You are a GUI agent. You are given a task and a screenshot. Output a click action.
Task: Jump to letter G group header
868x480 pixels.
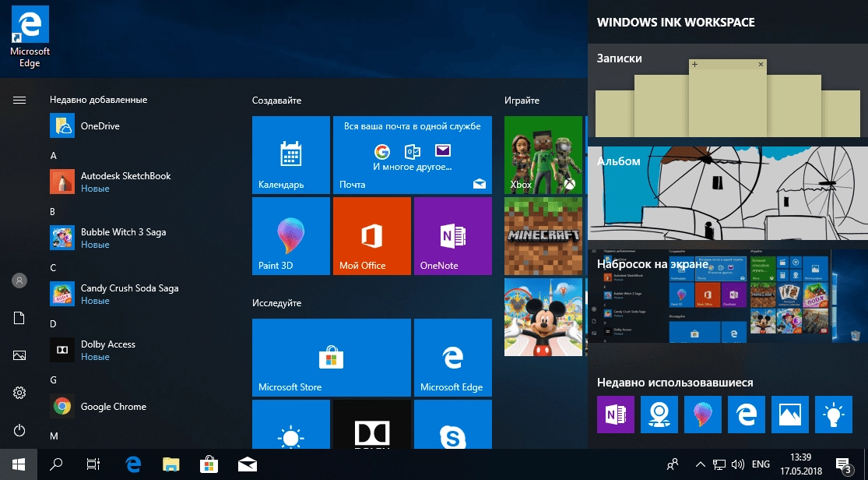(x=54, y=379)
